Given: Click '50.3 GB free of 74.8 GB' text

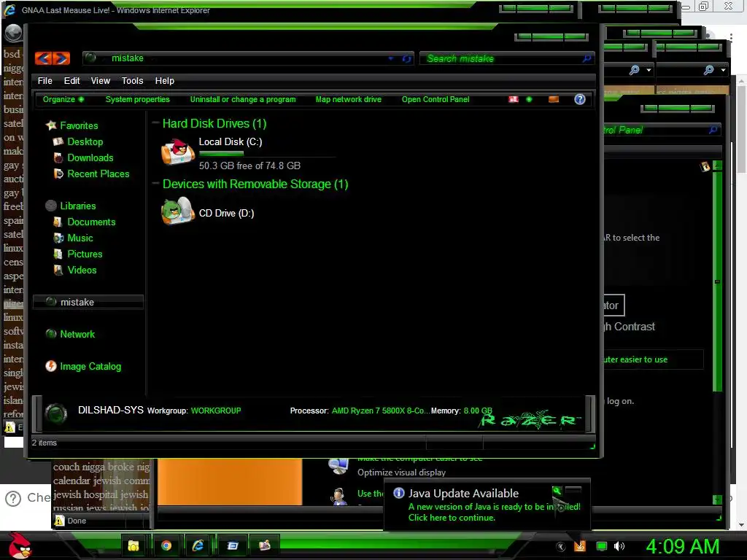Looking at the screenshot, I should coord(249,166).
